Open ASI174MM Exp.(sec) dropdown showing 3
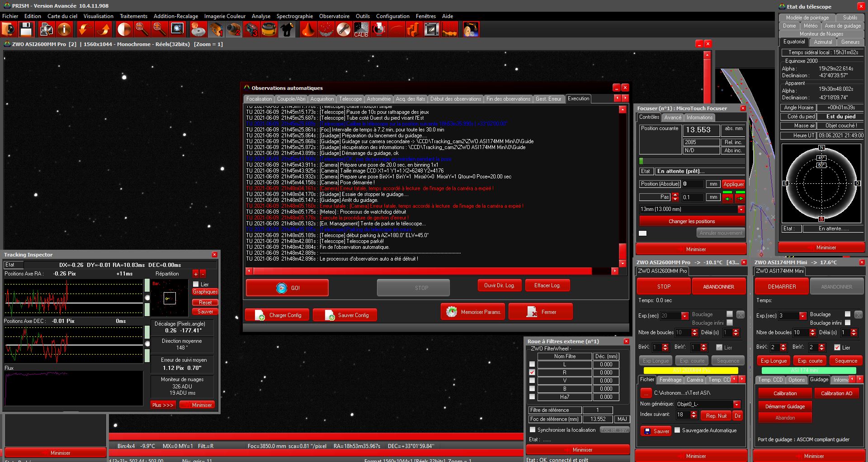The image size is (868, 462). click(802, 316)
